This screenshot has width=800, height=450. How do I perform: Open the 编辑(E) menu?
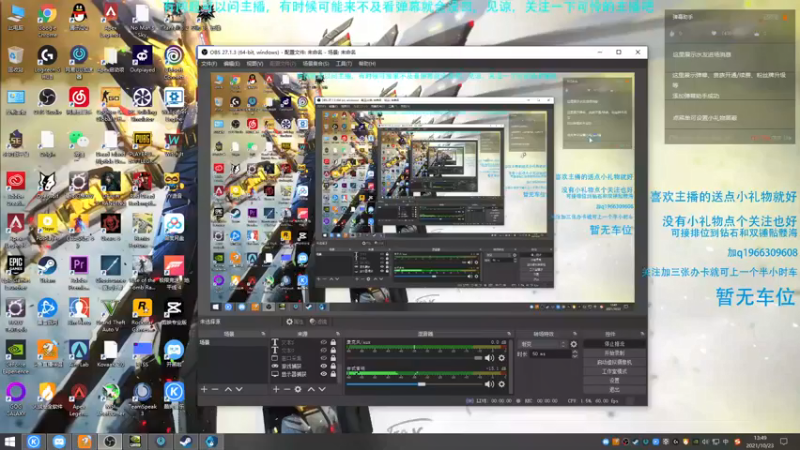coord(231,64)
